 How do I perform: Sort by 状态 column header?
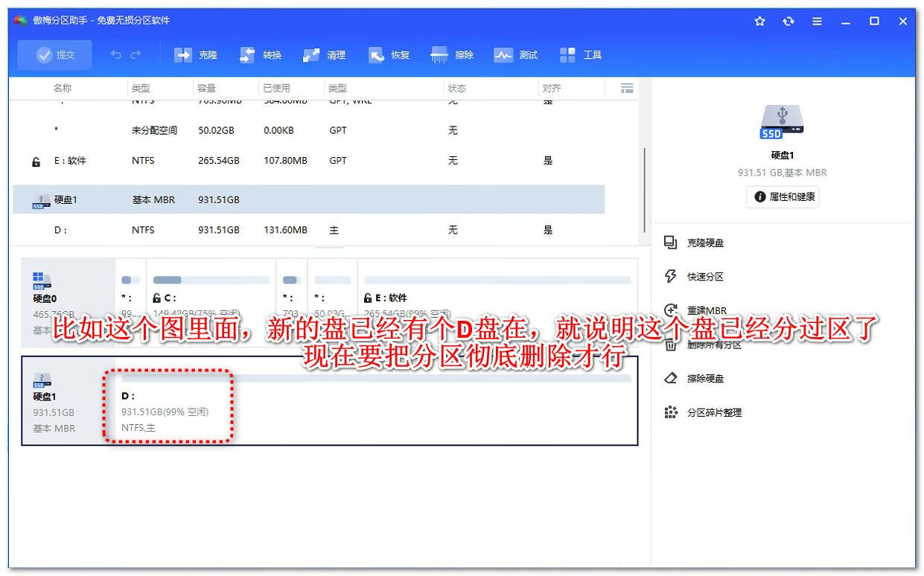pyautogui.click(x=456, y=88)
